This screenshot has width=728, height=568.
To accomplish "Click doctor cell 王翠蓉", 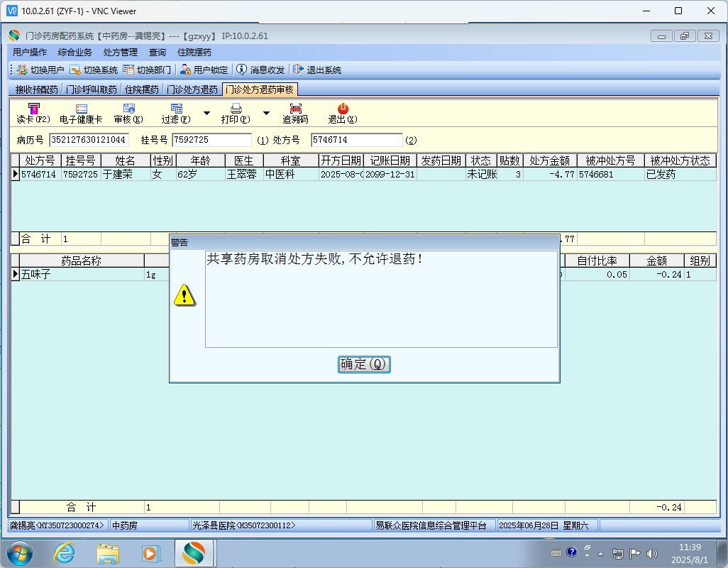I will point(244,174).
